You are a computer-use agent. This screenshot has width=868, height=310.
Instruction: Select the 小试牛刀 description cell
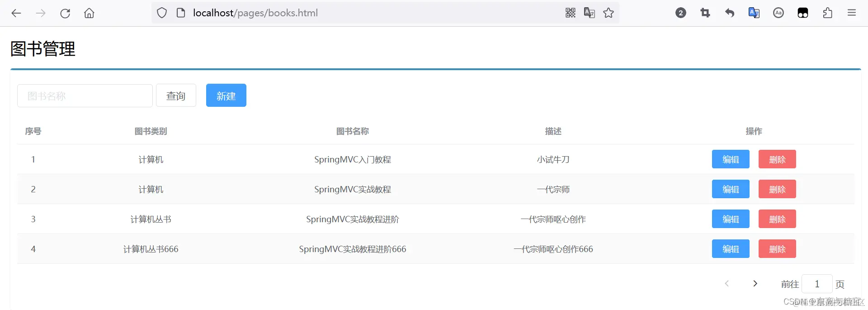pos(553,159)
